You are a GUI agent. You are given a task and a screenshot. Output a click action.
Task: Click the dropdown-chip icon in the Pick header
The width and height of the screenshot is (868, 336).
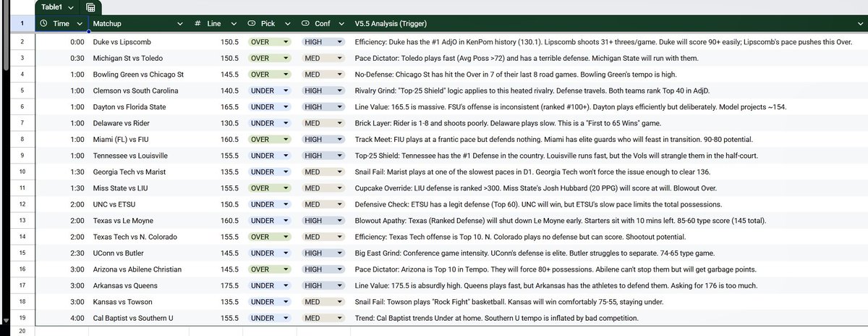(252, 23)
